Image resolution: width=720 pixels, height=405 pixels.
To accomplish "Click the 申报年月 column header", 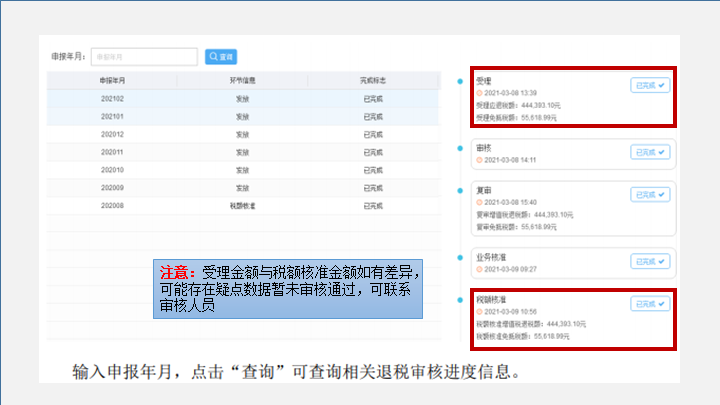I will 112,80.
